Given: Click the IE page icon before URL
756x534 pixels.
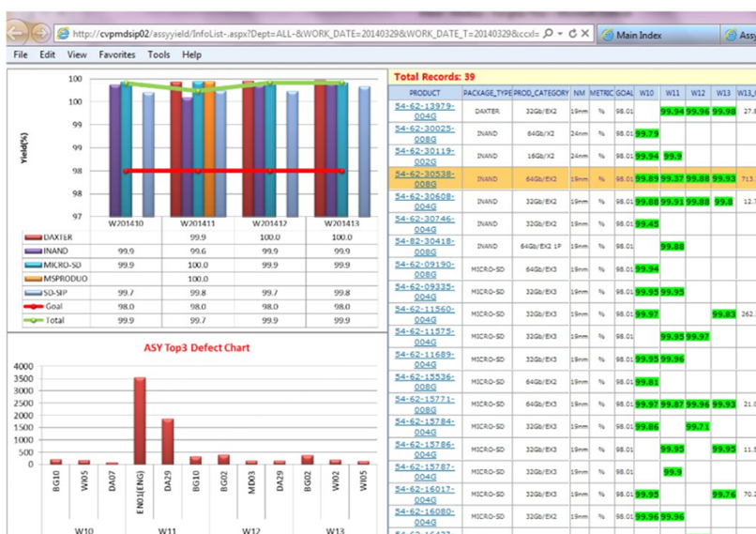Looking at the screenshot, I should 64,34.
